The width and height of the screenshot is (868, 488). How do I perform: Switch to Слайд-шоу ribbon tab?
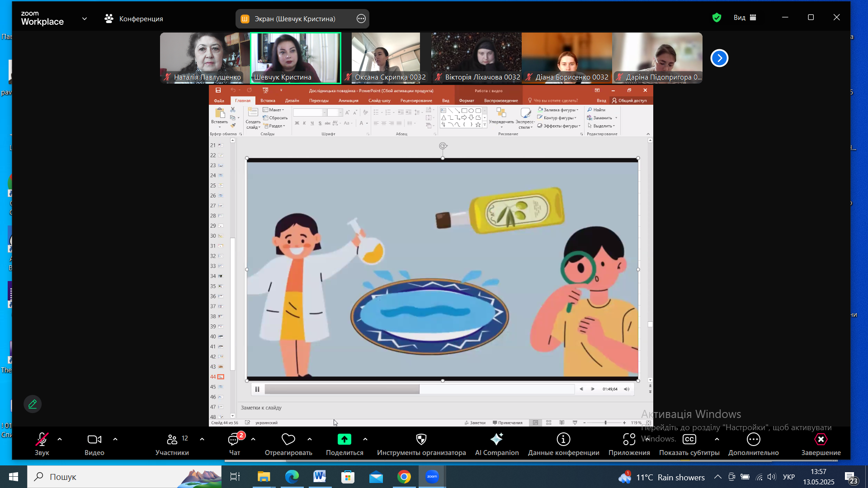pyautogui.click(x=379, y=101)
